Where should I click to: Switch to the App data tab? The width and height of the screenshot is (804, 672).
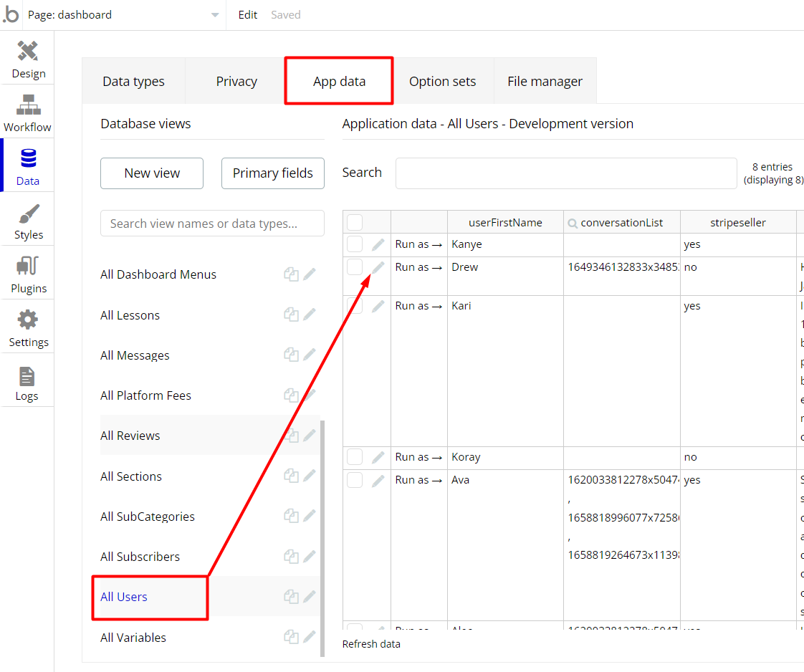[339, 81]
